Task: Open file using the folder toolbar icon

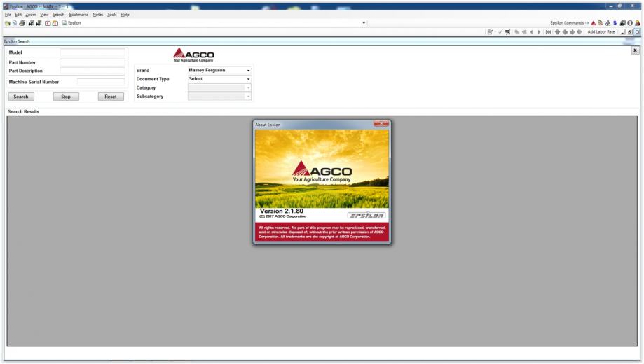Action: 8,23
